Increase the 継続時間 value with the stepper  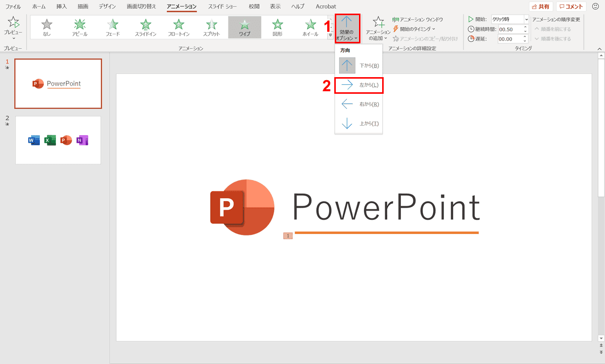525,27
